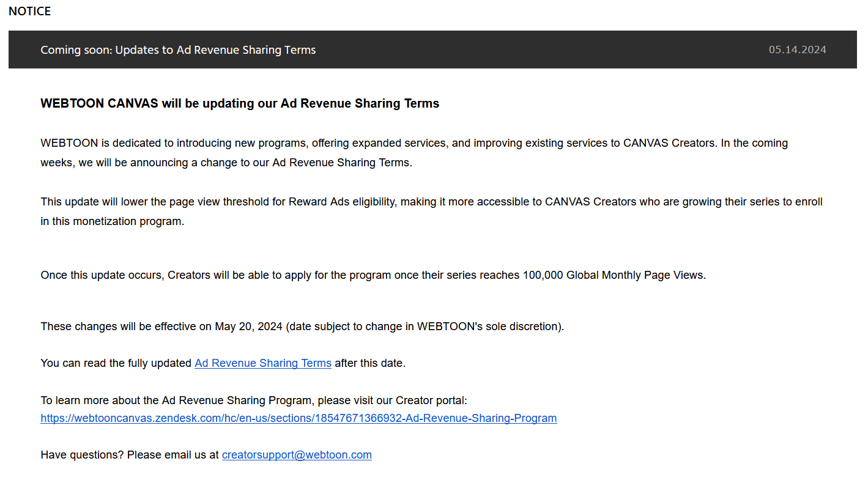Click the sentence starting 'Once this update occurs'
Image resolution: width=868 pixels, height=483 pixels.
click(x=373, y=275)
